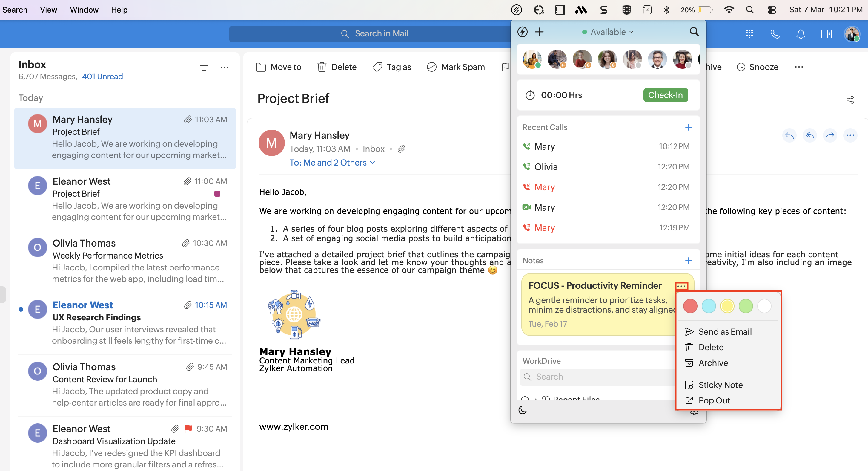Viewport: 868px width, 471px height.
Task: Open the phone dialer icon in header
Action: pos(775,34)
